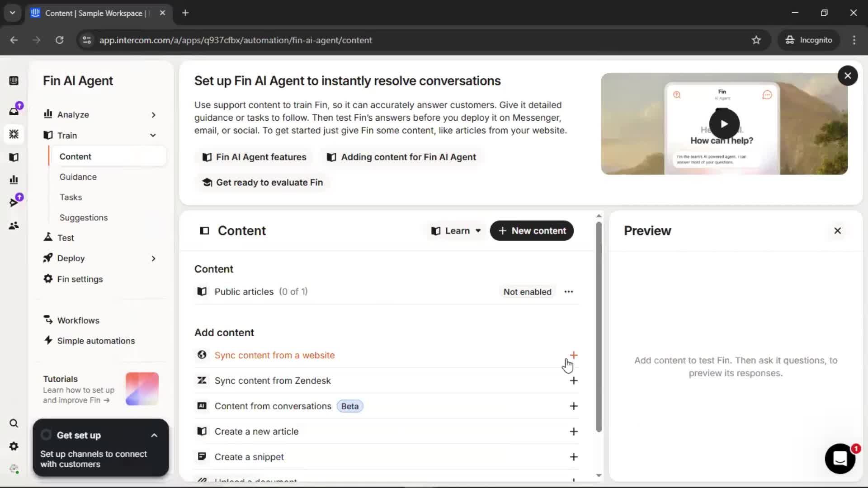Reload the page

(x=59, y=40)
